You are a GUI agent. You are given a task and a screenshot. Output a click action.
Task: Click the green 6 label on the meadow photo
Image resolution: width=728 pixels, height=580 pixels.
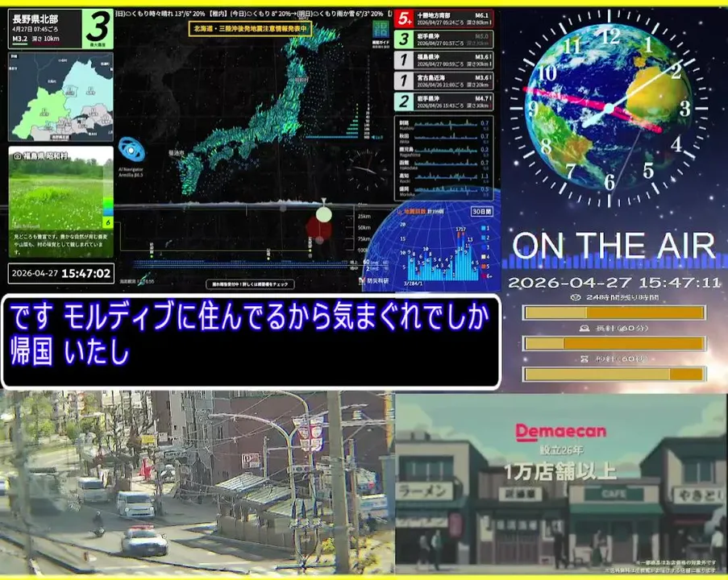pyautogui.click(x=108, y=222)
